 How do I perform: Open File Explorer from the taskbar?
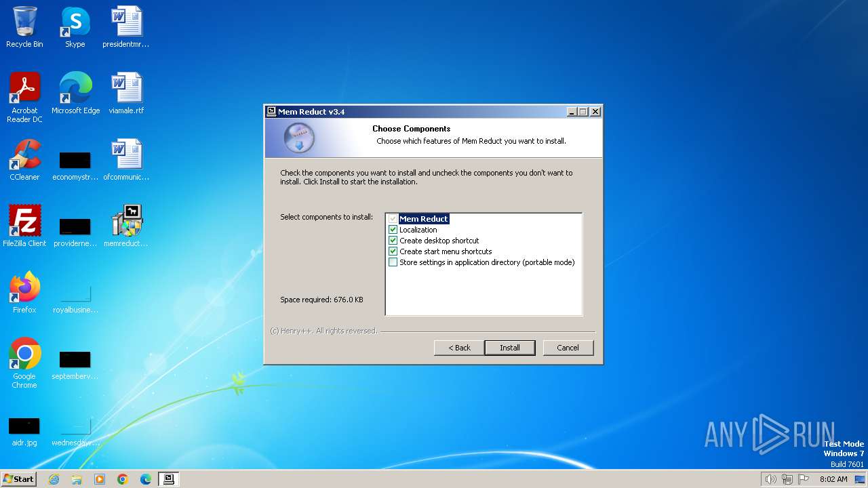(x=77, y=479)
